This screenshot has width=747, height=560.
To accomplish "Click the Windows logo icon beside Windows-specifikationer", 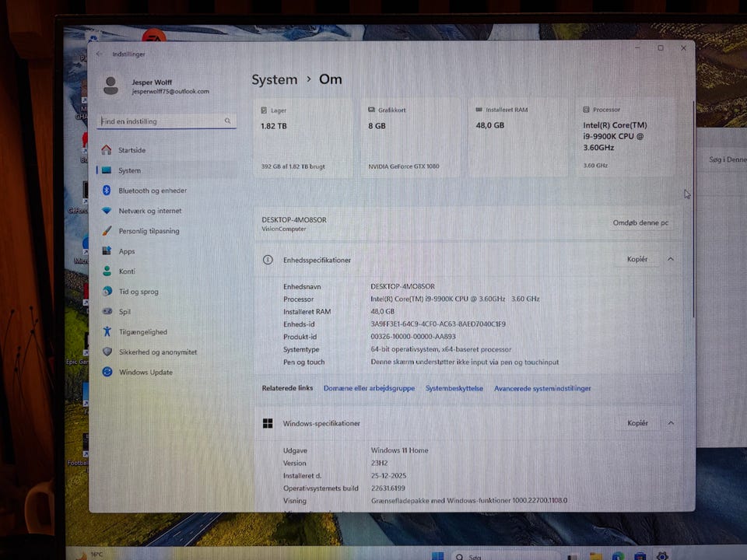I will (268, 423).
